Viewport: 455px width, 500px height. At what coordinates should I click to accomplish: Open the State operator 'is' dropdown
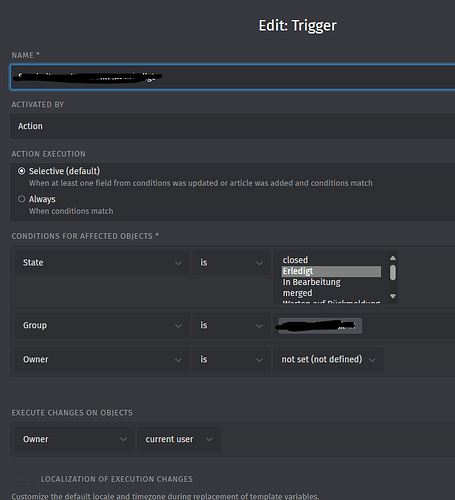[232, 263]
